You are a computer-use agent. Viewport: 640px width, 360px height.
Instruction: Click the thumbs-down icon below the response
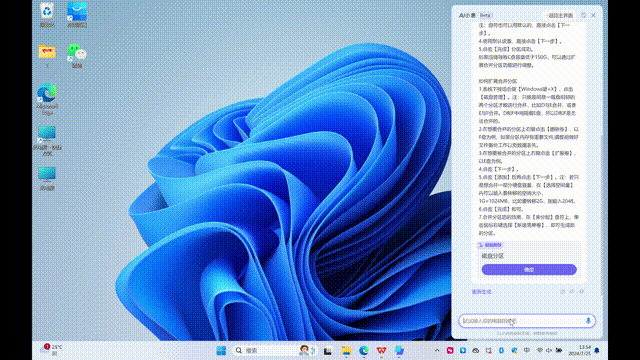coord(581,292)
